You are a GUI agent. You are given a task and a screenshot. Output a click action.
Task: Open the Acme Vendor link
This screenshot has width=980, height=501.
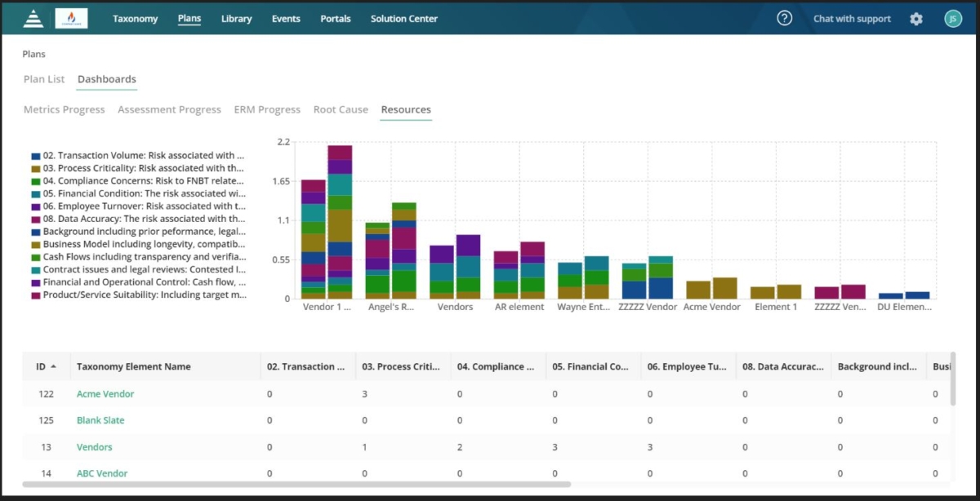(x=105, y=393)
